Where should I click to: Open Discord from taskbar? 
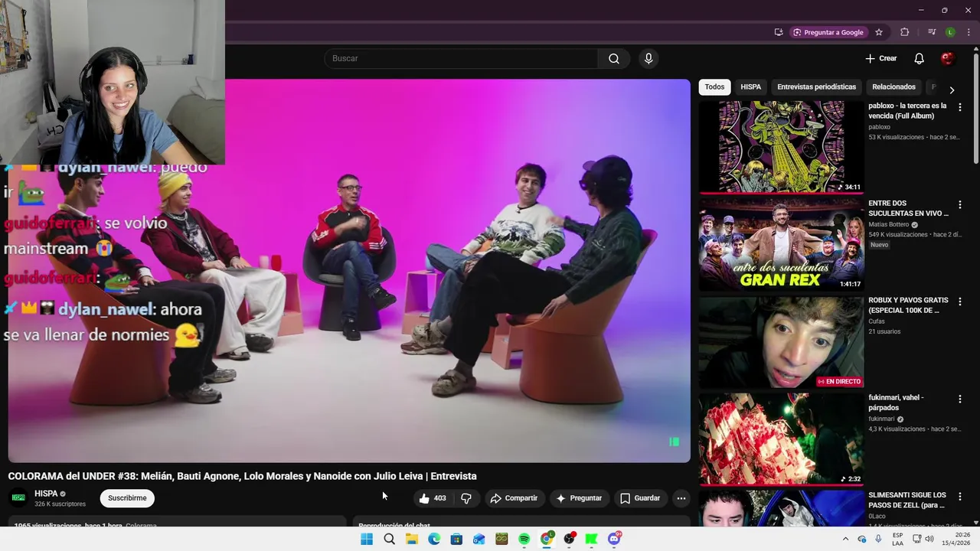(x=614, y=539)
